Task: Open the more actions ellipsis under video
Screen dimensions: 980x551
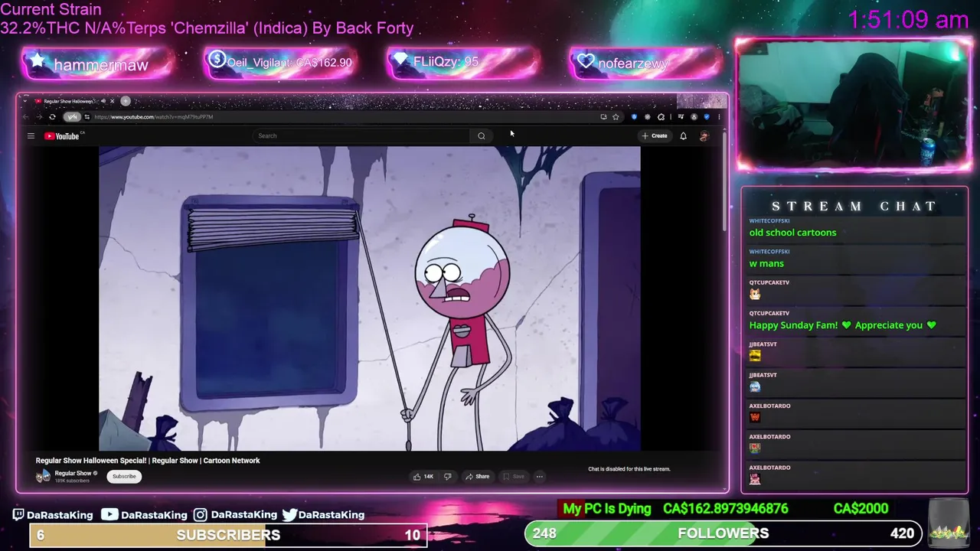Action: pyautogui.click(x=539, y=476)
